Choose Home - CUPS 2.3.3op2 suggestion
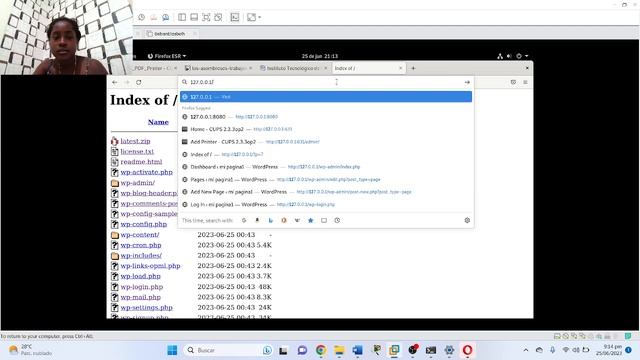Screen dimensions: 640x360 click(326, 129)
